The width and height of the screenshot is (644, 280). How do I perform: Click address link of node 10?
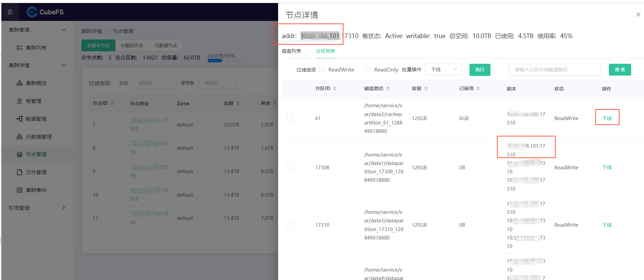click(x=149, y=195)
